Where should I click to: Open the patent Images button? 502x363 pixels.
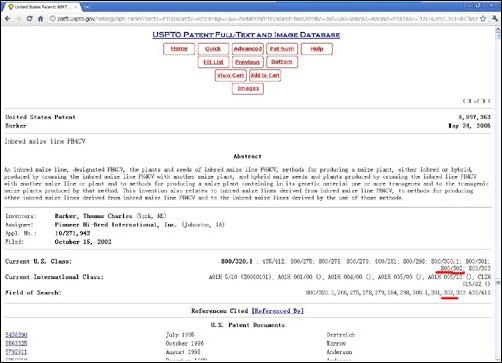[248, 89]
